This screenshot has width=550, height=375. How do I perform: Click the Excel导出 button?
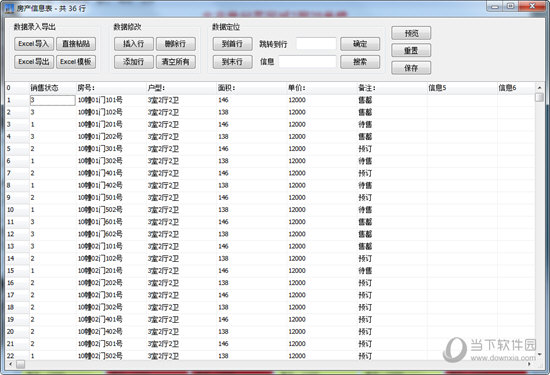pyautogui.click(x=34, y=62)
